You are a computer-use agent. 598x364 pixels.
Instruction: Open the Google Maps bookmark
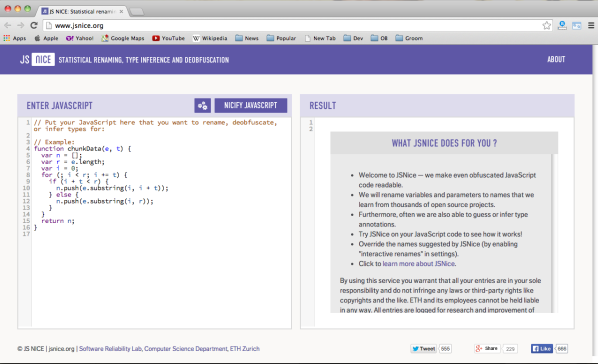tap(123, 38)
